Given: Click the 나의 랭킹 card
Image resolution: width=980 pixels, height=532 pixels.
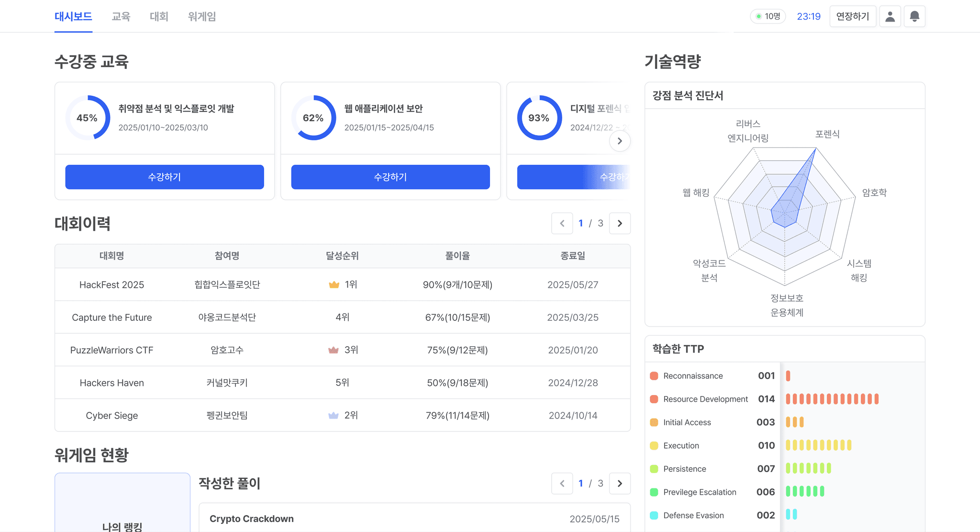Looking at the screenshot, I should [122, 503].
